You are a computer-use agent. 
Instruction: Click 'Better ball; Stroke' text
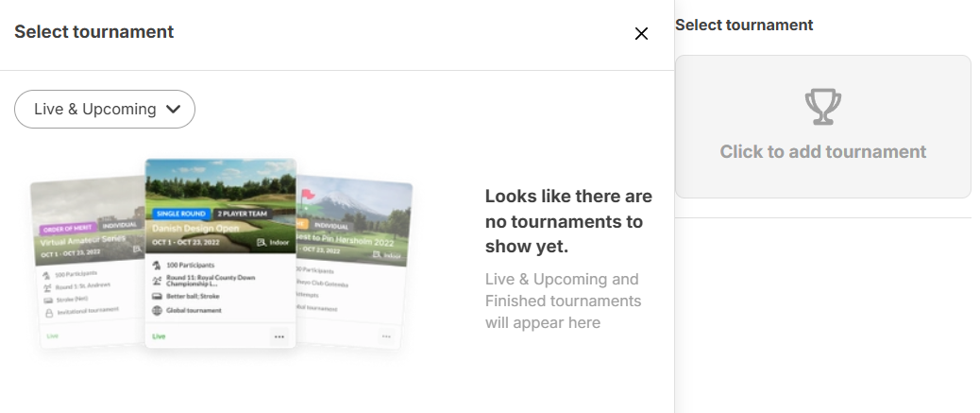(193, 297)
